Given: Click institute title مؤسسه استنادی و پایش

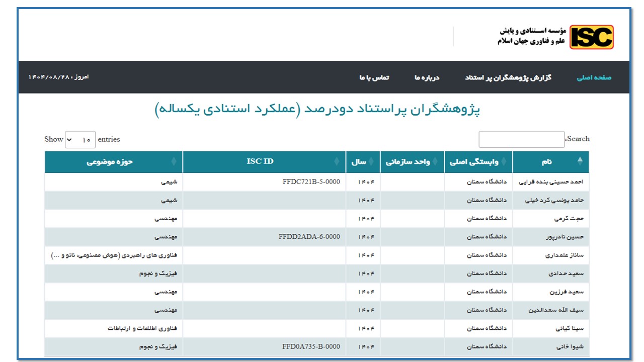Looking at the screenshot, I should pyautogui.click(x=532, y=31).
